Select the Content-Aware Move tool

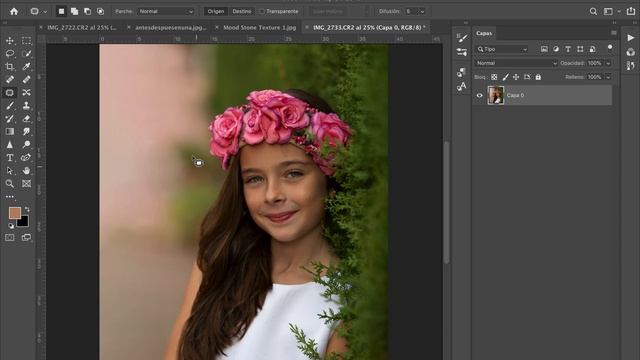click(x=27, y=93)
